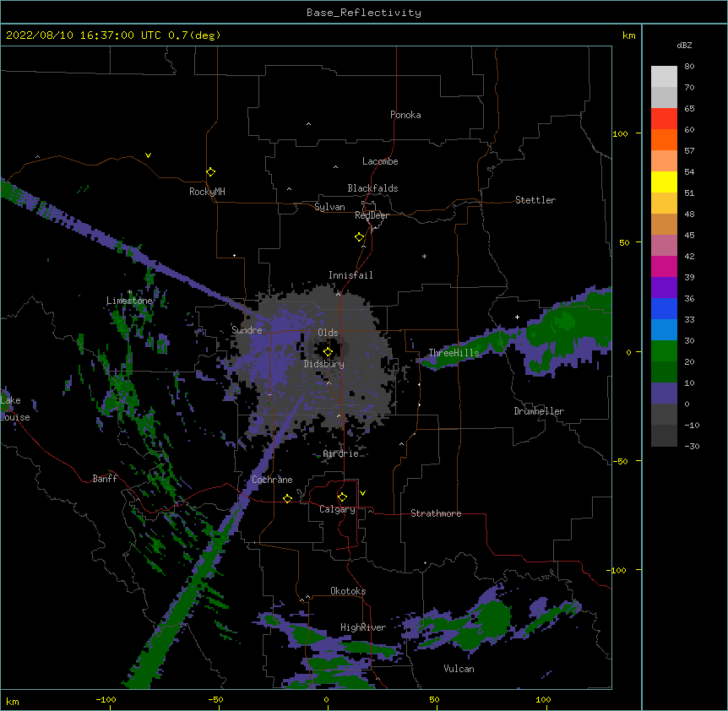This screenshot has height=711, width=728.
Task: Select the Airdrie label
Action: [340, 453]
